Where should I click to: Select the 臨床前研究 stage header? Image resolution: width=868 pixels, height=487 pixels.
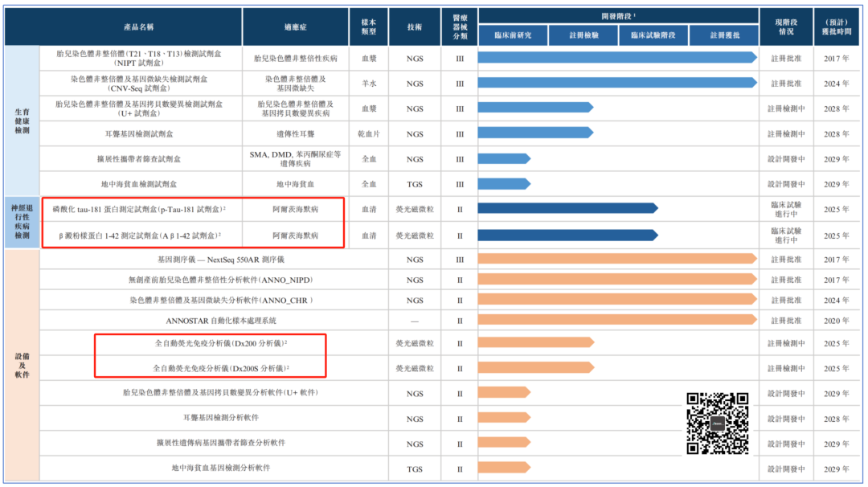click(513, 35)
